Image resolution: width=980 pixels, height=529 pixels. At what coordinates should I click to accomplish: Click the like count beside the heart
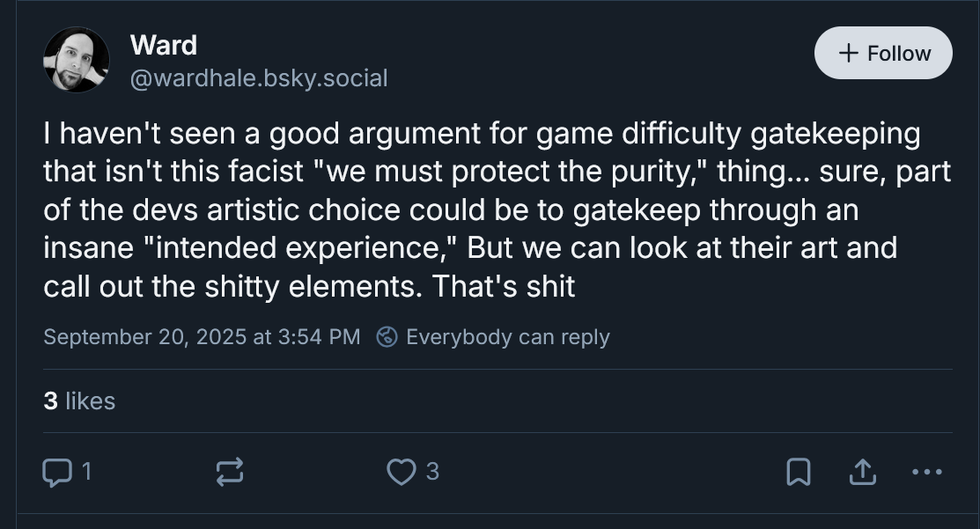(431, 473)
